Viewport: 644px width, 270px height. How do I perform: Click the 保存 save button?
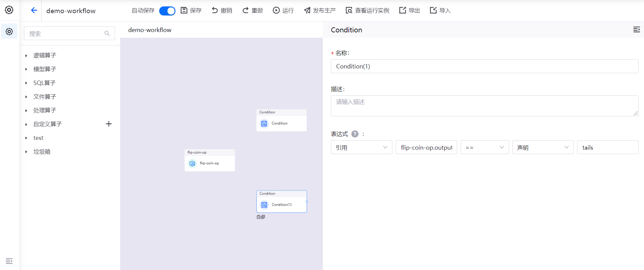coord(191,10)
